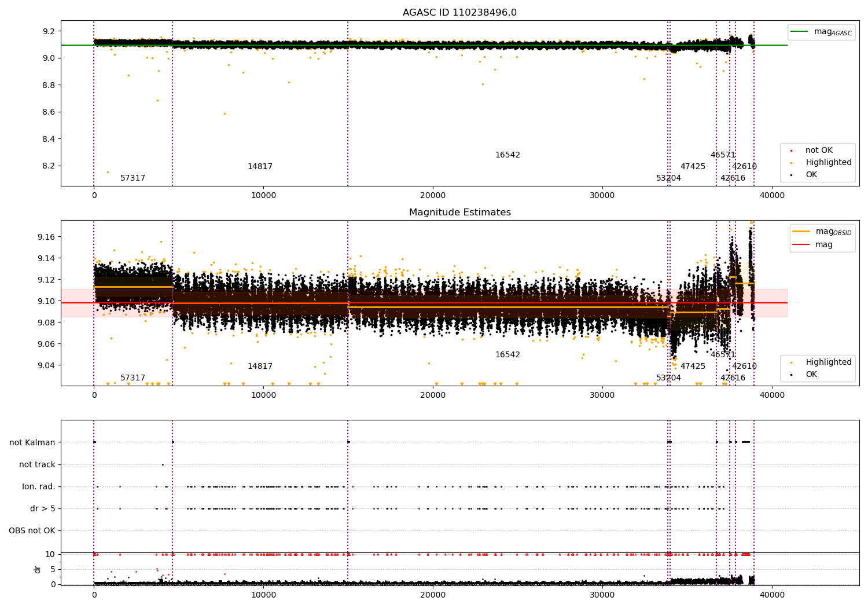Click the 5 tick on dr axis

(53, 569)
